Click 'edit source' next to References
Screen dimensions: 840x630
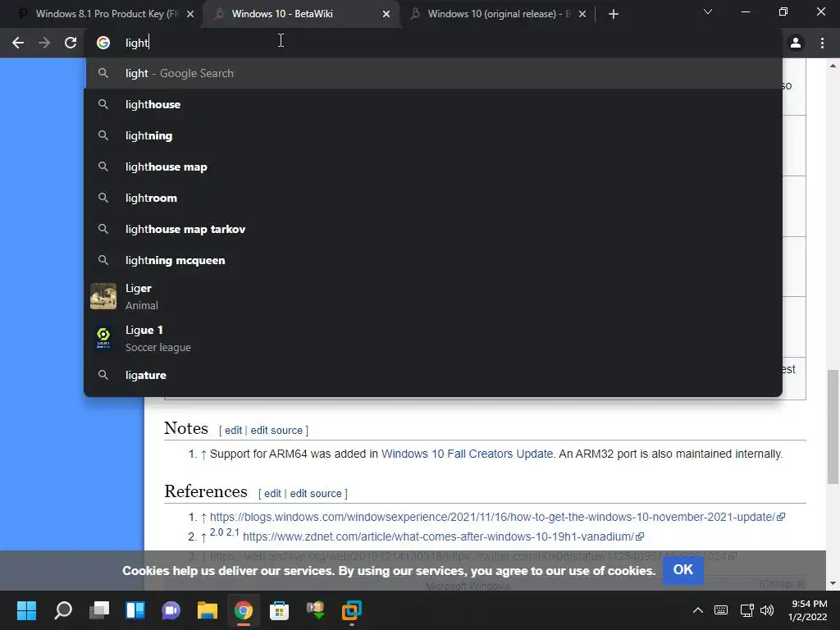(x=316, y=493)
